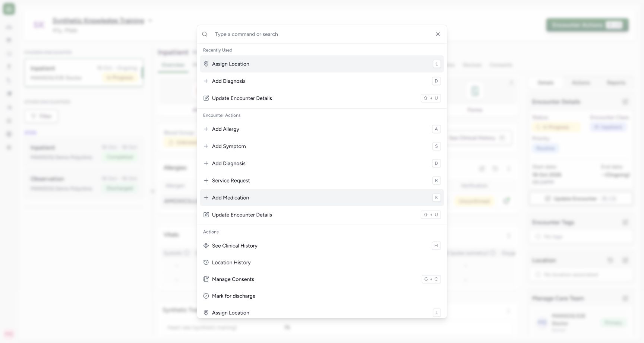Click the pin icon for Assign Location under Actions
The height and width of the screenshot is (343, 644).
coord(206,313)
